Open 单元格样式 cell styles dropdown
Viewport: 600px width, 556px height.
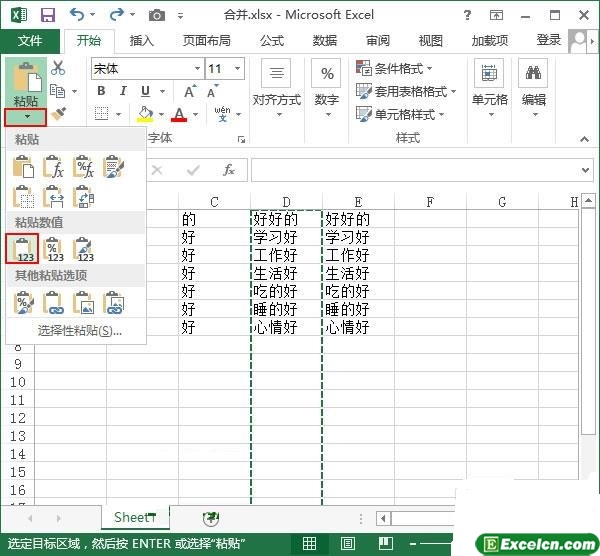click(x=400, y=114)
